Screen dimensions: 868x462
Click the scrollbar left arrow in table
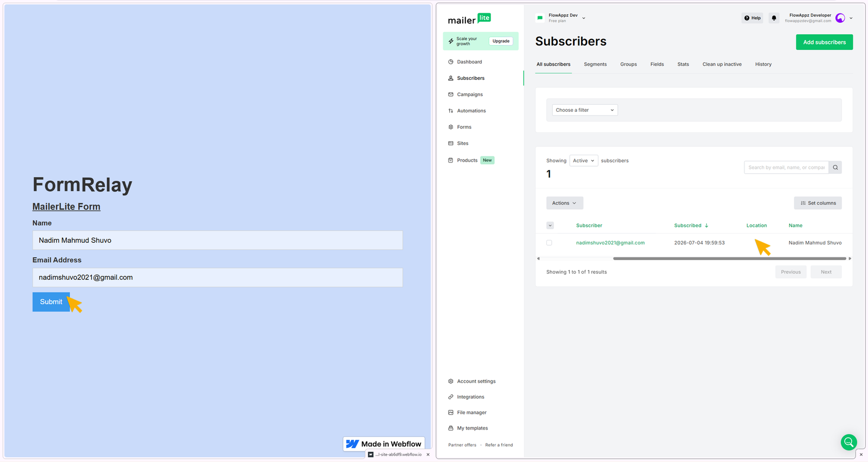538,258
